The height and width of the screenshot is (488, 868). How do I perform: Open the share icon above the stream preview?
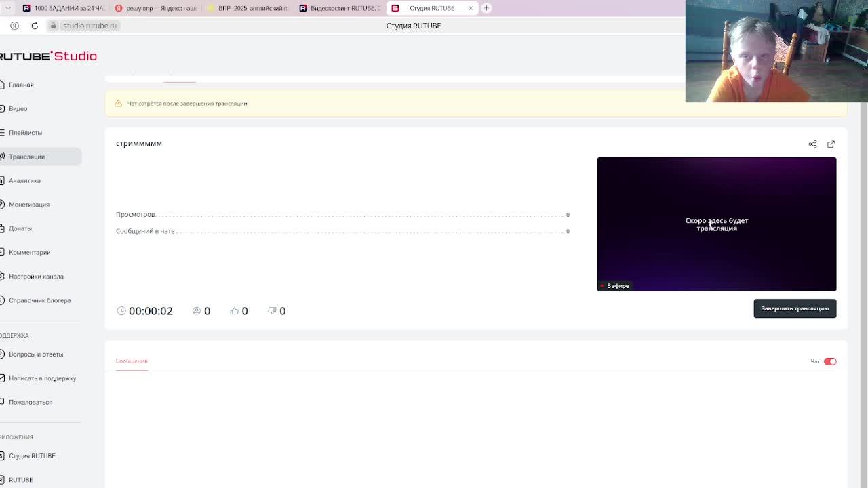812,144
